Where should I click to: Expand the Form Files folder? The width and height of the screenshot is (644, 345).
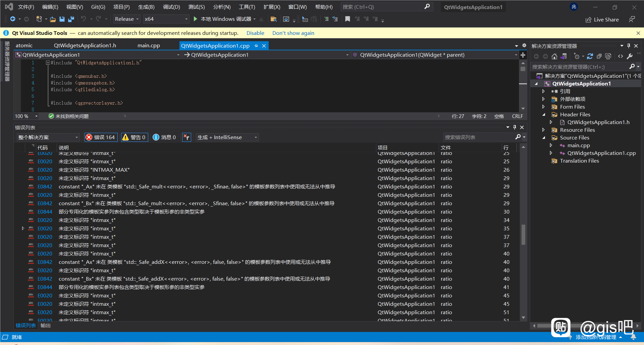(544, 107)
